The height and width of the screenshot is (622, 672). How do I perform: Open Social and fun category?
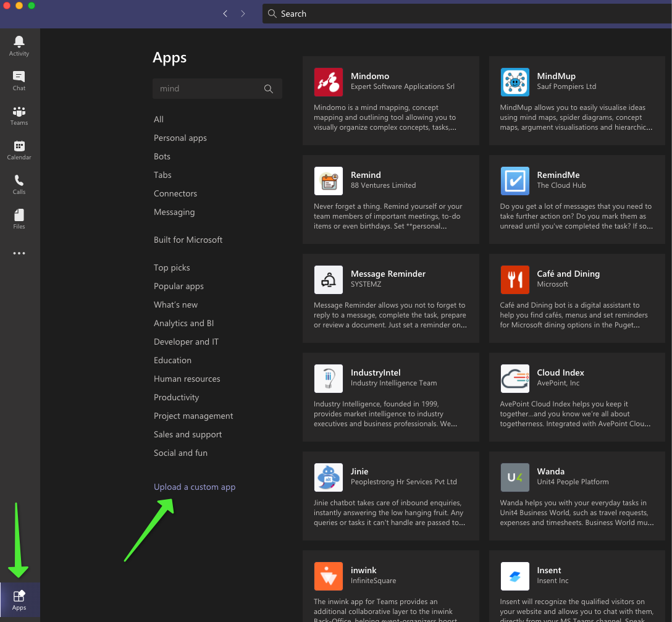180,453
